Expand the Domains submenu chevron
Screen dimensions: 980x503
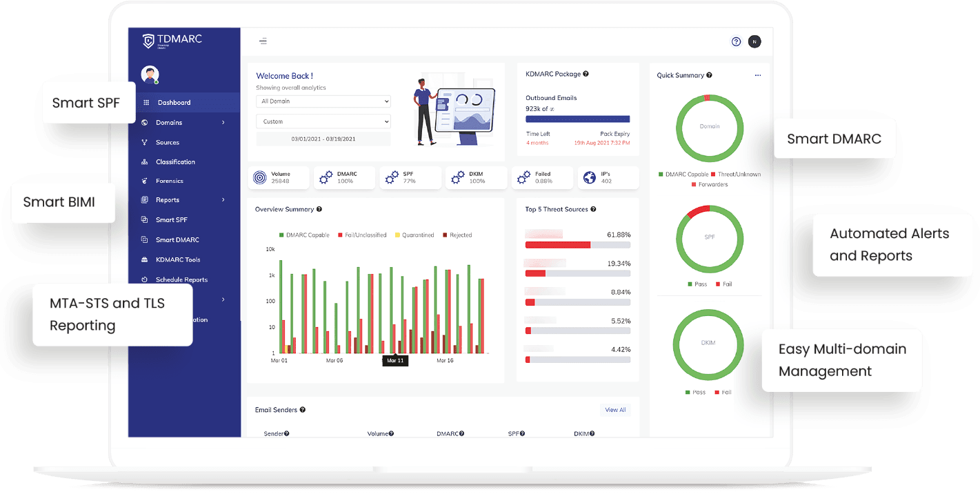tap(223, 123)
